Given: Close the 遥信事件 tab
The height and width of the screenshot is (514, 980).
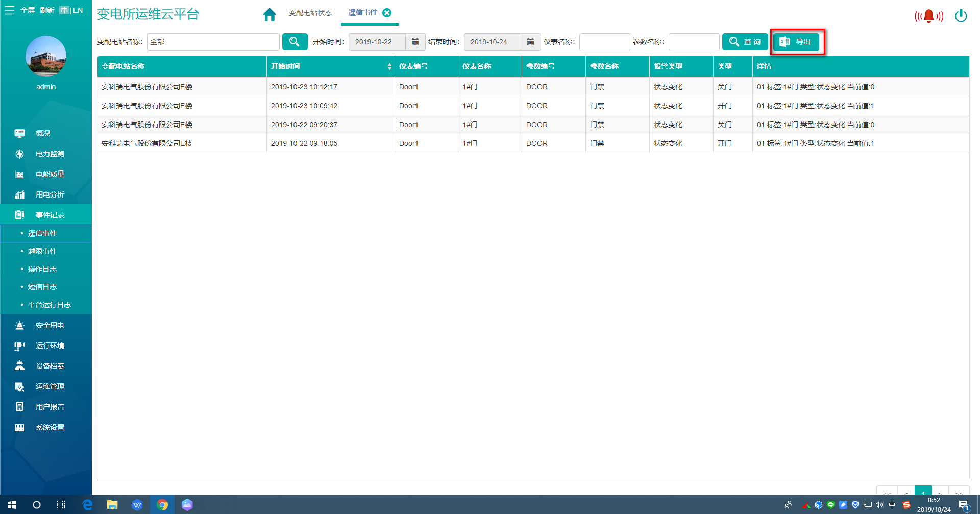Looking at the screenshot, I should click(x=387, y=13).
